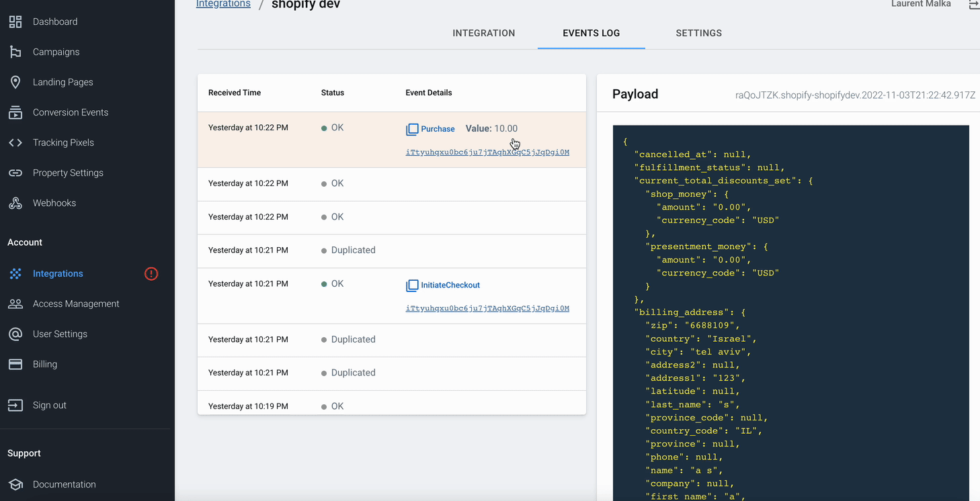Image resolution: width=980 pixels, height=501 pixels.
Task: Click the Conversion Events icon
Action: [15, 112]
